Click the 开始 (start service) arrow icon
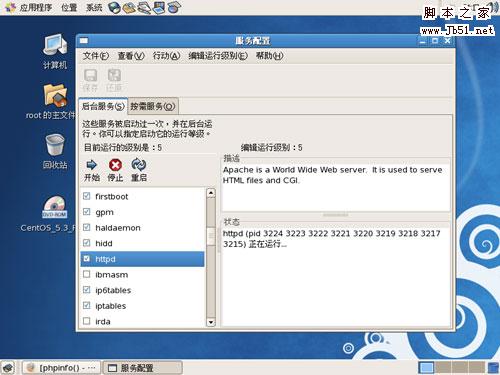Image resolution: width=500 pixels, height=375 pixels. pyautogui.click(x=91, y=165)
